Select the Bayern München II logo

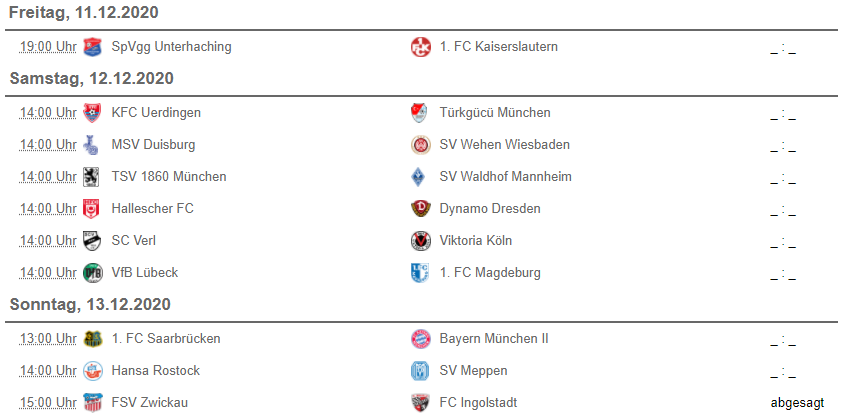coord(420,339)
